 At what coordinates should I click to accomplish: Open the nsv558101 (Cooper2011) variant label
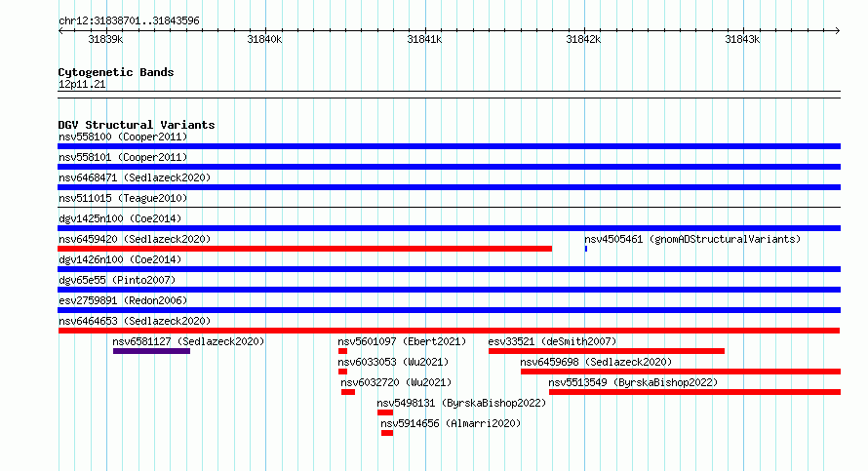point(123,157)
